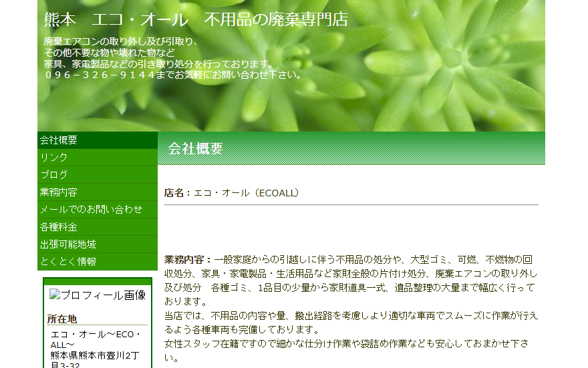Select 業務内容 in the sidebar
Screen dimensions: 588x368
pos(97,192)
